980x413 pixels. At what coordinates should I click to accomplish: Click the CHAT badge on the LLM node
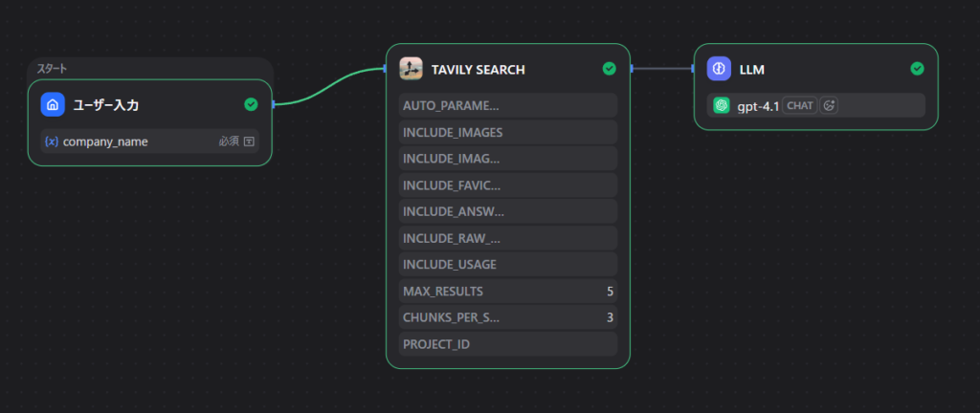point(799,105)
